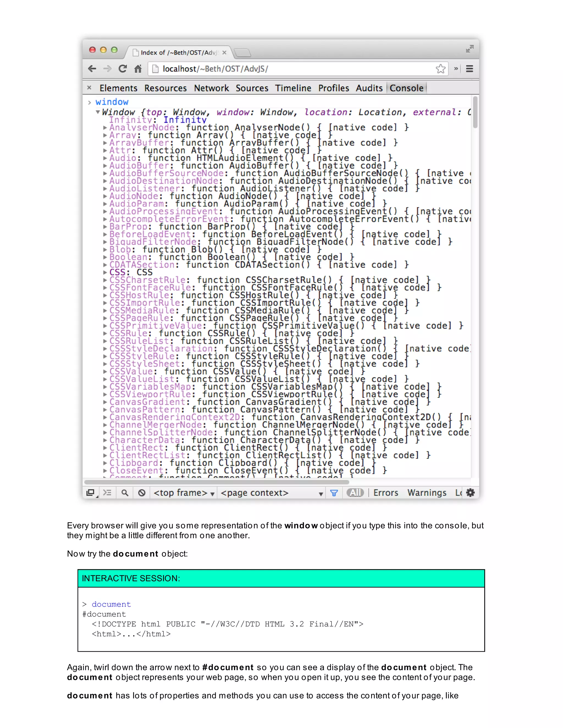Open DevTools search magnifier
The width and height of the screenshot is (563, 728).
coord(125,493)
